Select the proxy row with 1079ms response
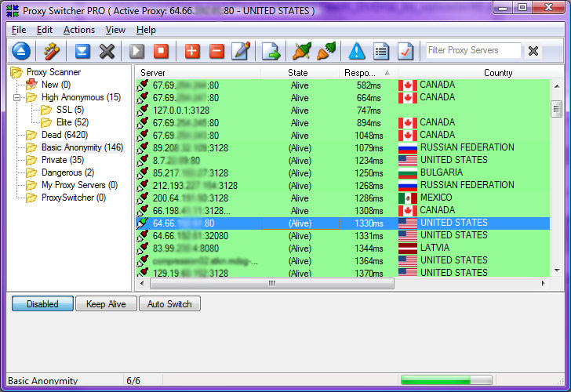This screenshot has height=392, width=571. (343, 148)
